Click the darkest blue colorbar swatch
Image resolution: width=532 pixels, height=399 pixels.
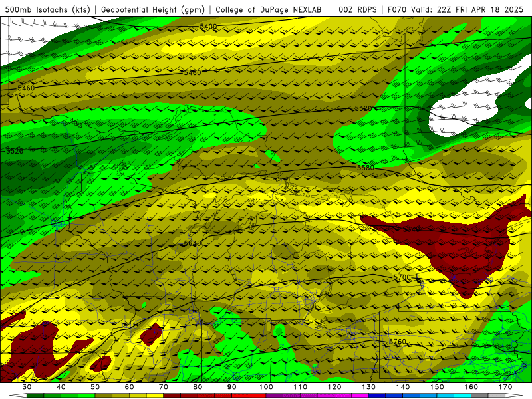[x=377, y=396]
